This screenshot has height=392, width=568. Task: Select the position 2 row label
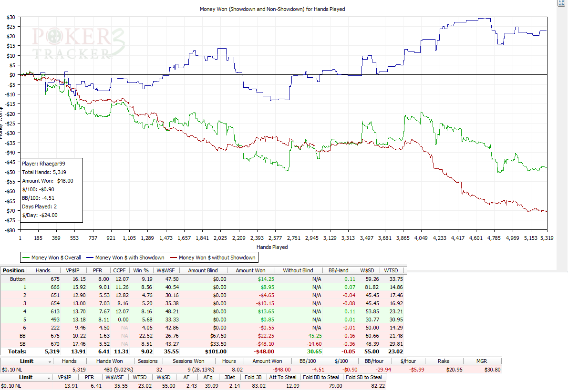pyautogui.click(x=24, y=295)
